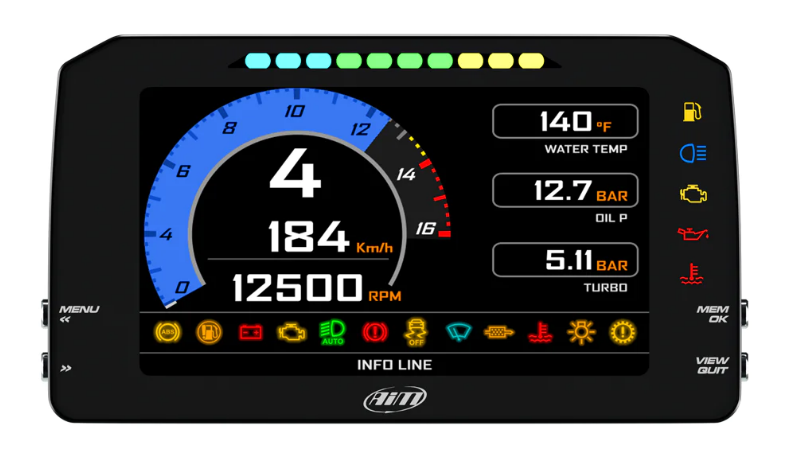Click the TURBO pressure value box
Screen dimensions: 786x464
pyautogui.click(x=565, y=261)
